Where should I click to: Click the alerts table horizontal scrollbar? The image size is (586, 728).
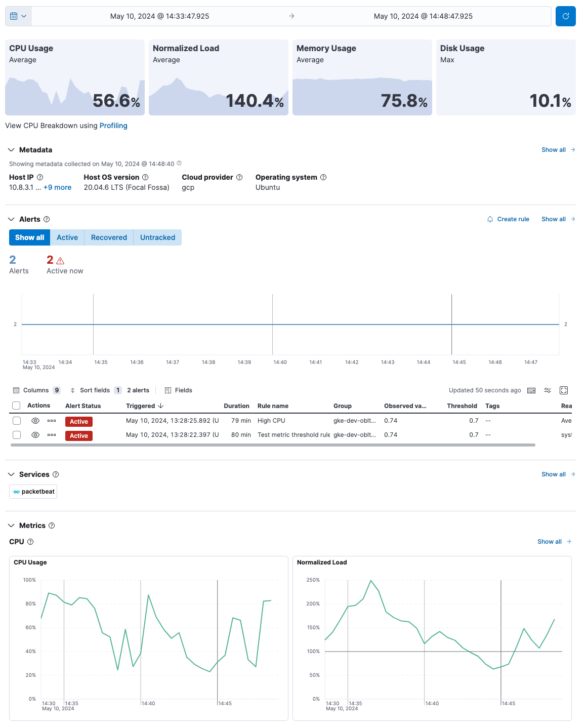point(273,445)
